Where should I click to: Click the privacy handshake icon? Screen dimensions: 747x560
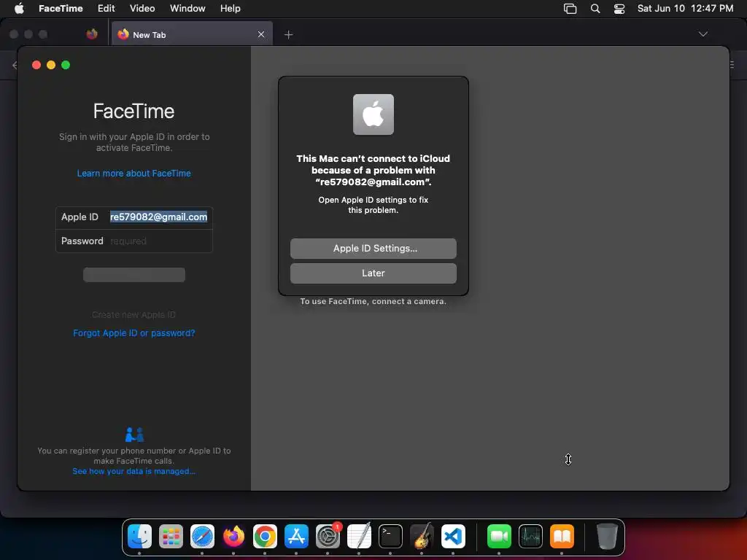(x=134, y=435)
